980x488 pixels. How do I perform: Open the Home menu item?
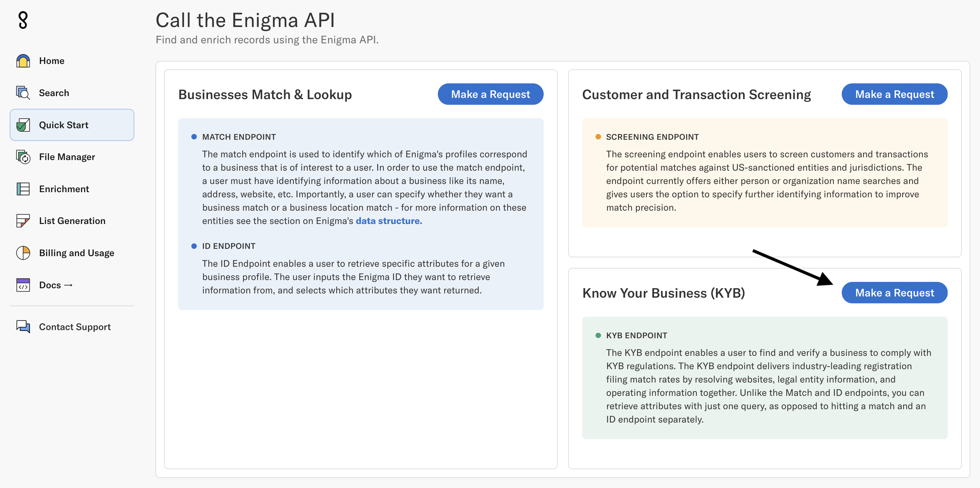click(52, 61)
